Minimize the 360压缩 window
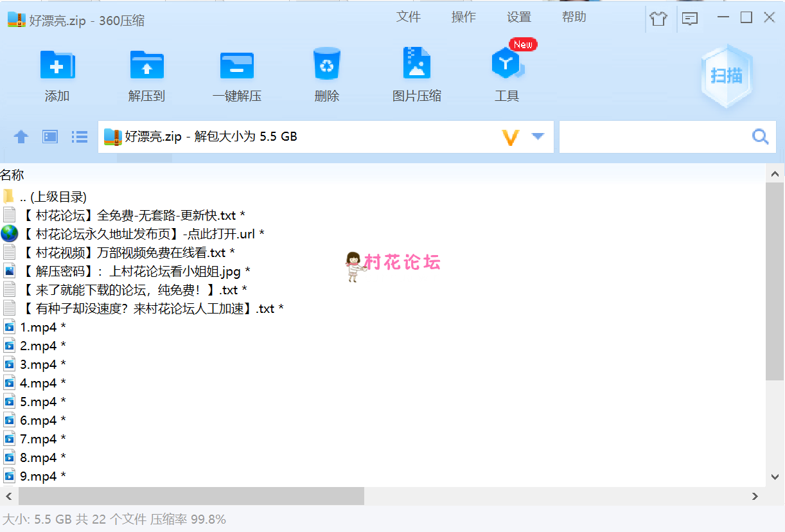Image resolution: width=785 pixels, height=532 pixels. [x=725, y=17]
